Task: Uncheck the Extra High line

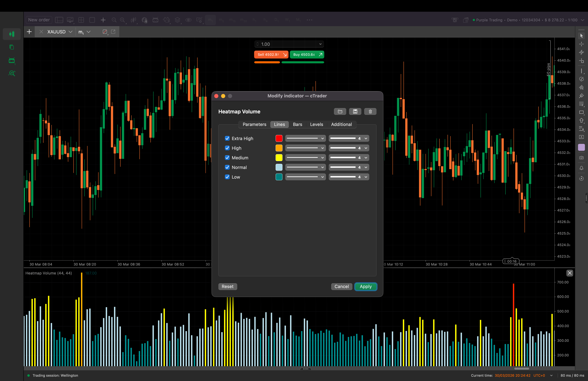Action: [227, 138]
